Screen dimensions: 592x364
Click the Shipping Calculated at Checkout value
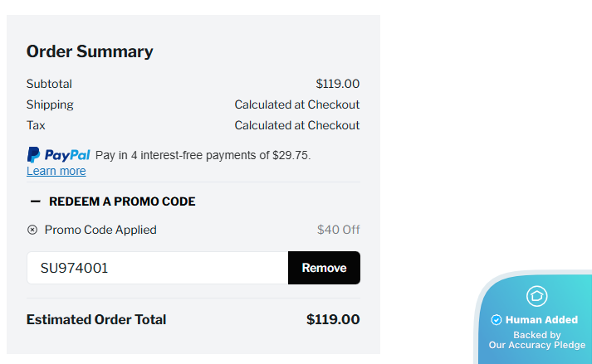pyautogui.click(x=296, y=104)
